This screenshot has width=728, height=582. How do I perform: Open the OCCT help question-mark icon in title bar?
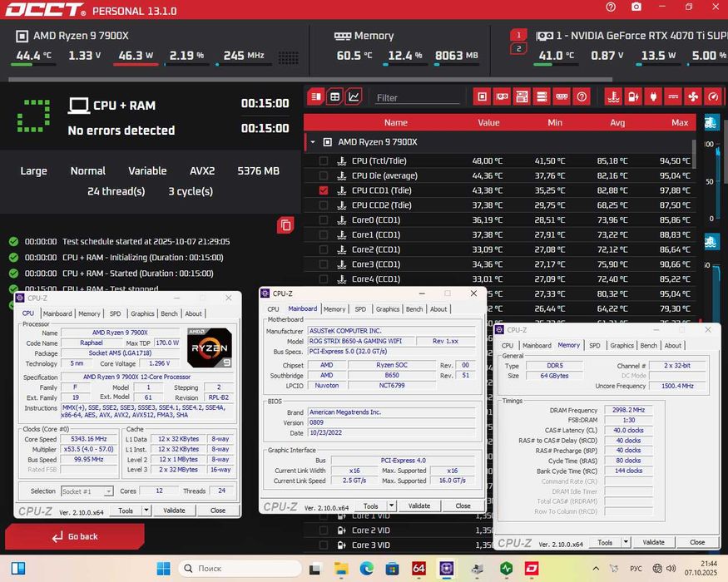coord(611,7)
